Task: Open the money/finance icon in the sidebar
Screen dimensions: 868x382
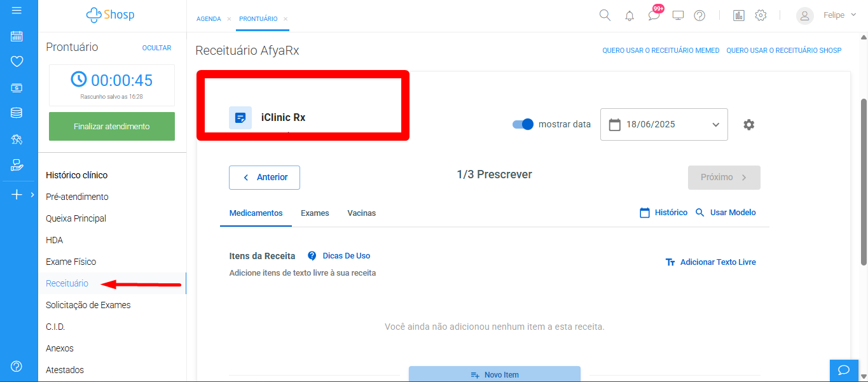Action: (17, 88)
